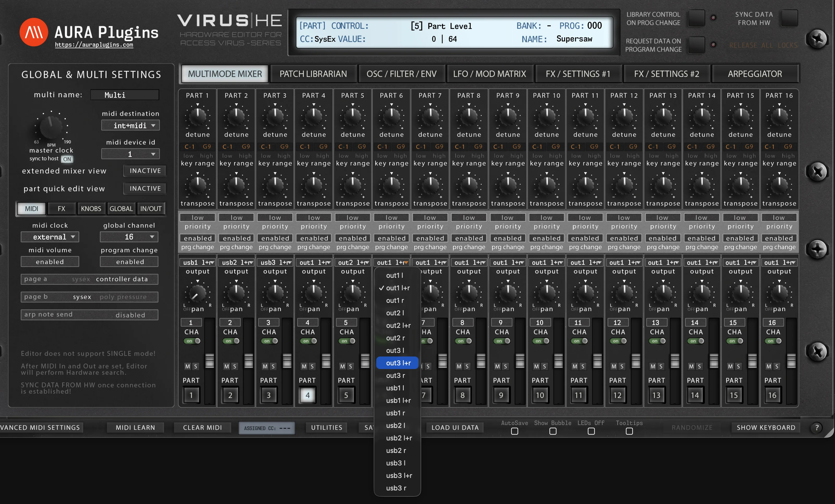Open Part 16 out1 l+r output dropdown

(779, 262)
